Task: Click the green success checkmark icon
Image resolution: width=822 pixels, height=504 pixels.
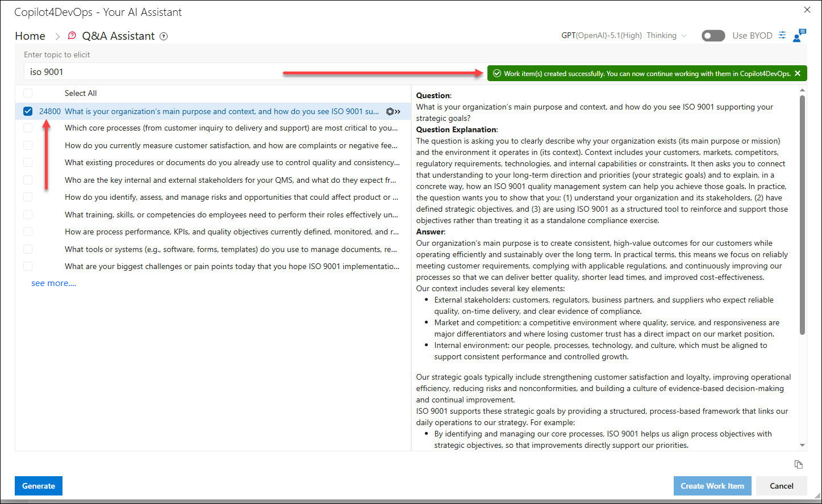Action: click(497, 73)
